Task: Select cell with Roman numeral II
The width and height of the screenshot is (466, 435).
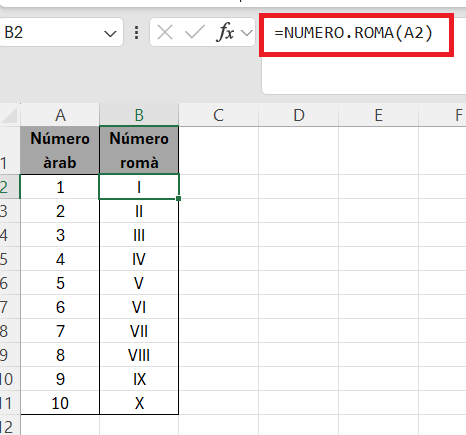Action: coord(139,211)
